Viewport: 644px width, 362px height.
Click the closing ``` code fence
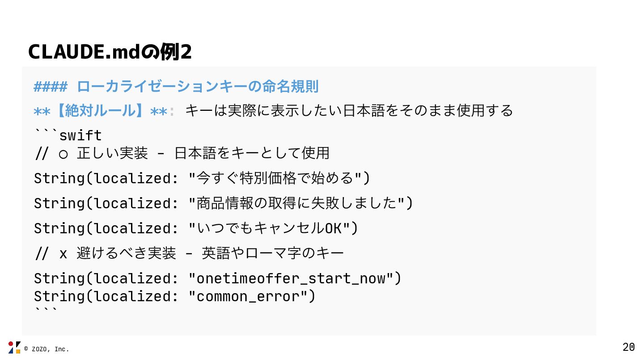click(x=46, y=309)
